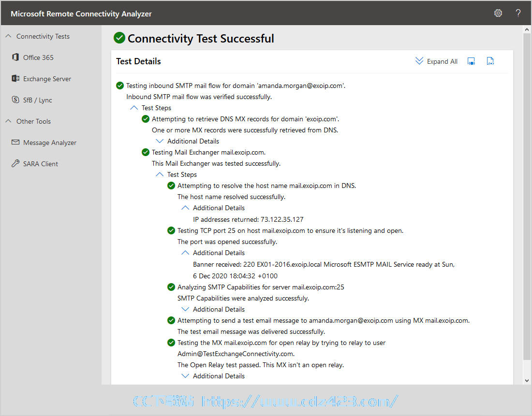532x416 pixels.
Task: Click green check for DNS MX records step
Action: pyautogui.click(x=146, y=119)
